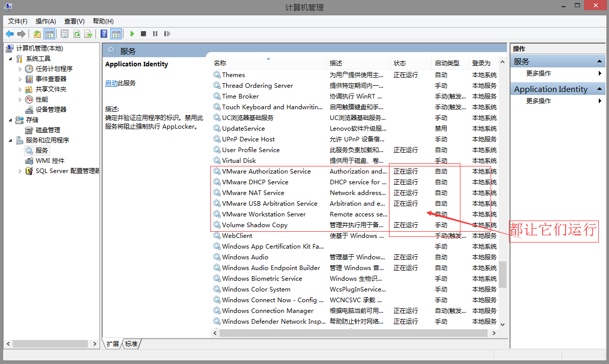Select the Event Viewer (事件查看器) icon
Screen dimensions: 609x364
(x=29, y=79)
